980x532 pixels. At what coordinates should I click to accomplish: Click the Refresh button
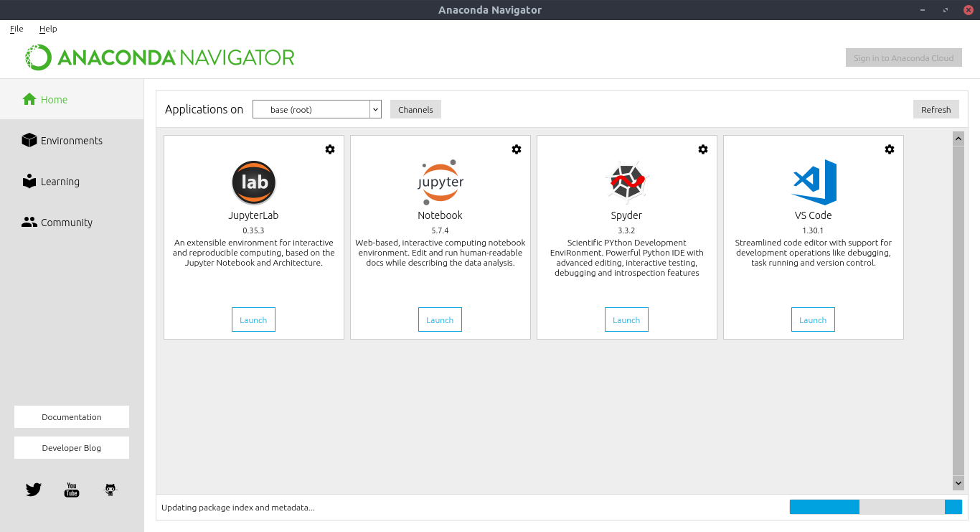click(x=936, y=108)
